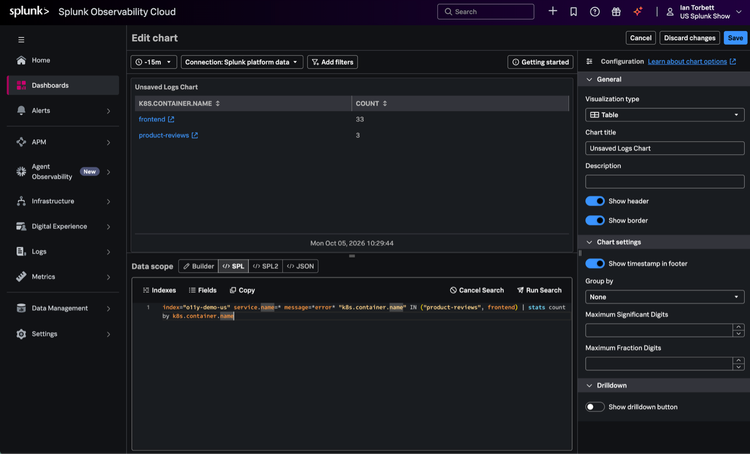Click the configuration panel settings icon
Image resolution: width=750 pixels, height=455 pixels.
tap(589, 61)
